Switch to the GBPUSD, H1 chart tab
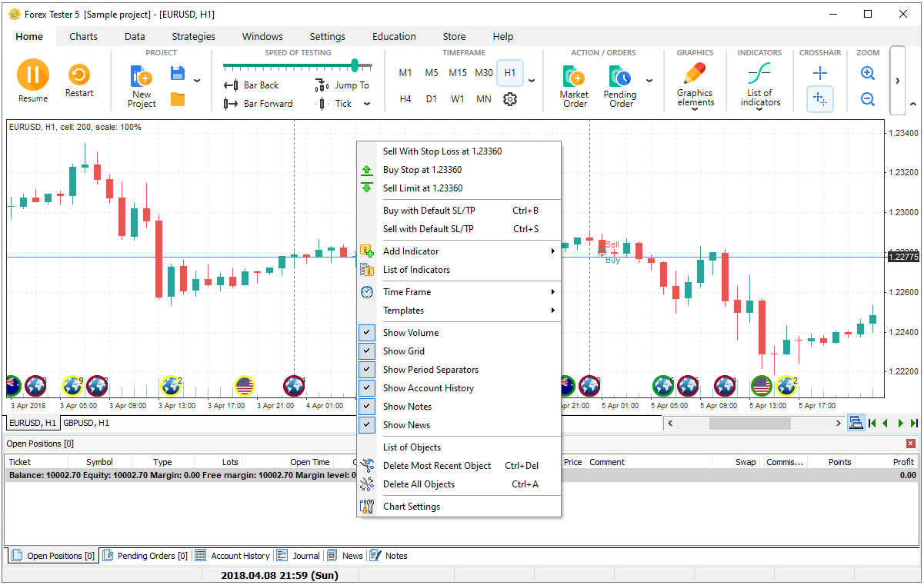Screen dimensions: 924x585 (86, 423)
